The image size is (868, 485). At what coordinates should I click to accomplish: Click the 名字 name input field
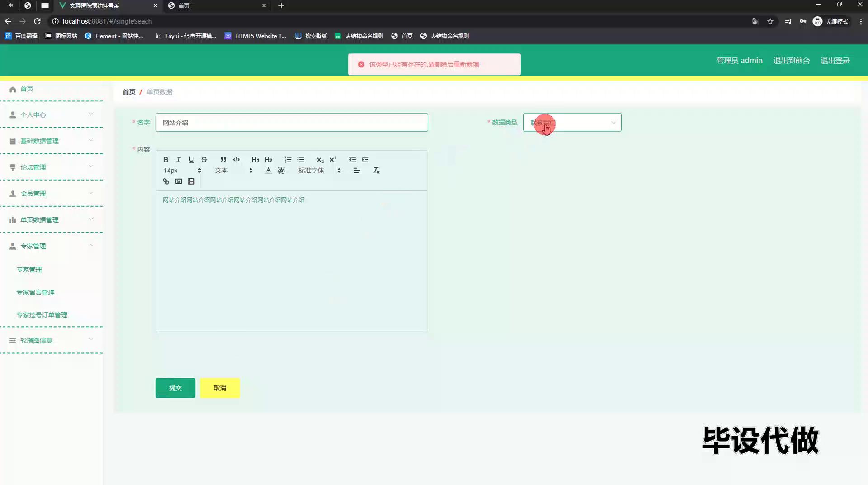tap(291, 123)
